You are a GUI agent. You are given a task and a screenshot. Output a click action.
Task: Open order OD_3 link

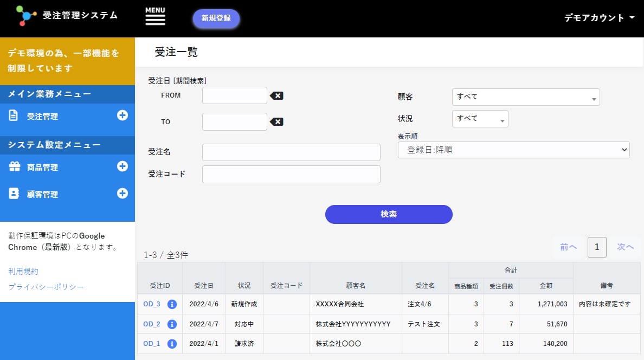pyautogui.click(x=152, y=304)
